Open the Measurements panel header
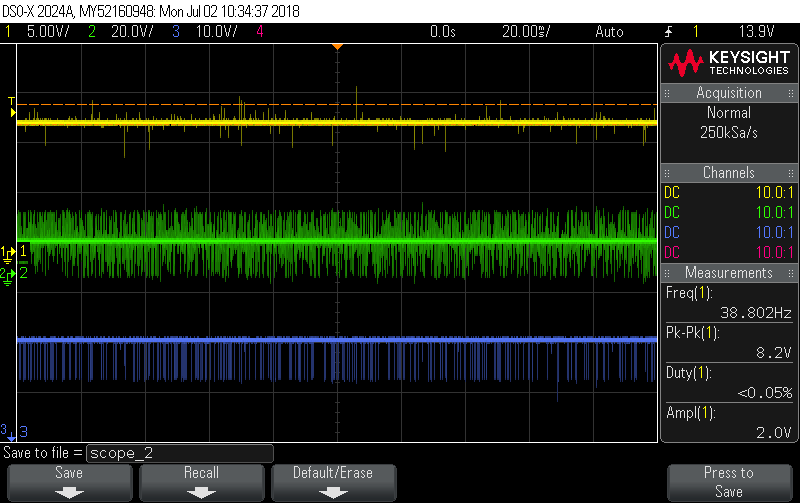 click(x=729, y=273)
